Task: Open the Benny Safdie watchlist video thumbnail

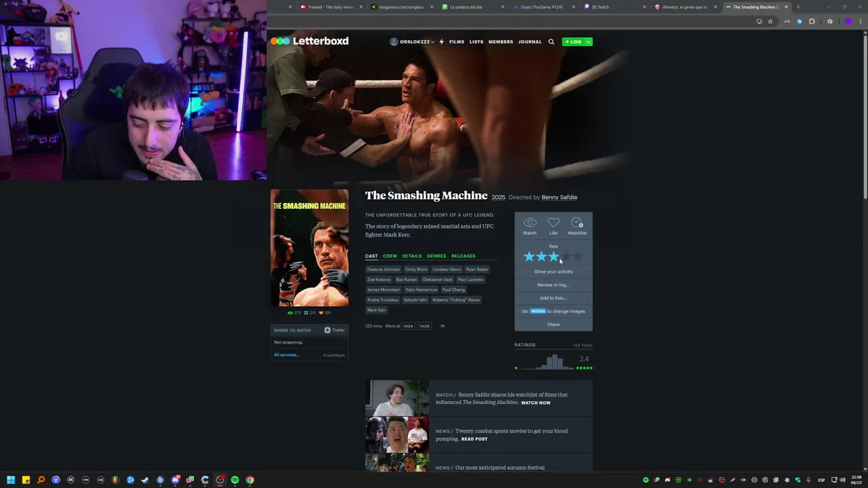Action: [397, 399]
